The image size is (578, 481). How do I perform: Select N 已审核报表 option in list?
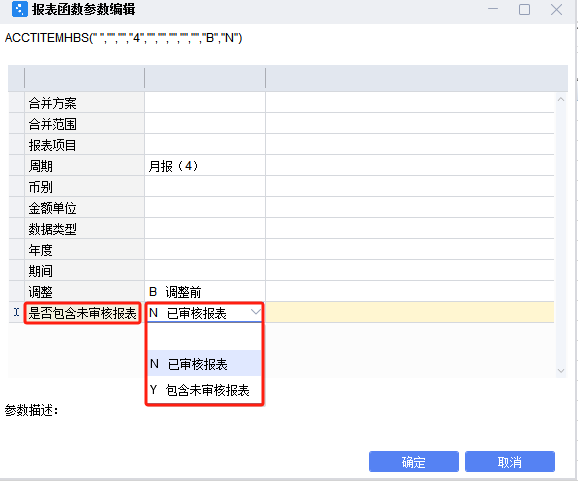tap(205, 364)
